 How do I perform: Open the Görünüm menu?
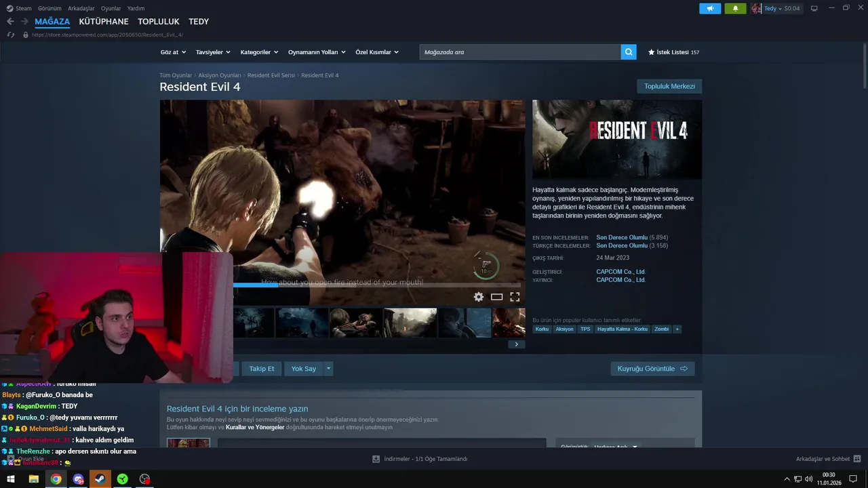(50, 8)
